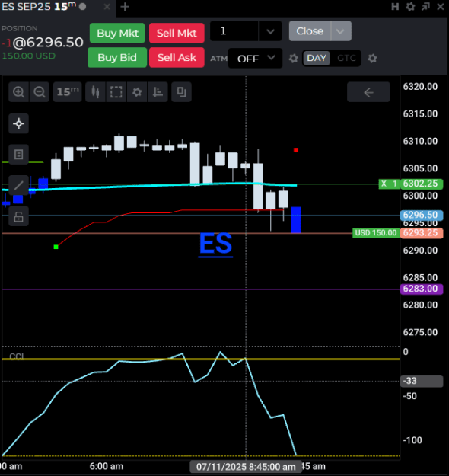The height and width of the screenshot is (476, 449).
Task: Pop out the chart window
Action: [425, 7]
